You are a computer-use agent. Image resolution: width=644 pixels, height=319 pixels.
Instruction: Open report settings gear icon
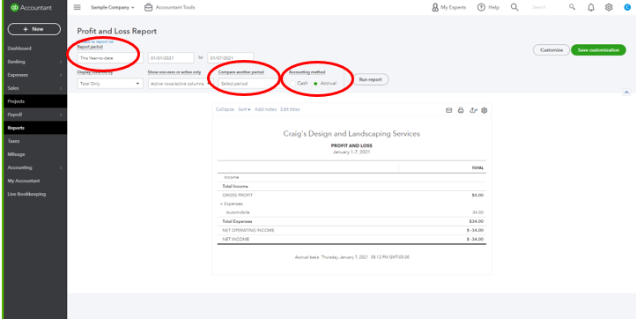[x=485, y=110]
